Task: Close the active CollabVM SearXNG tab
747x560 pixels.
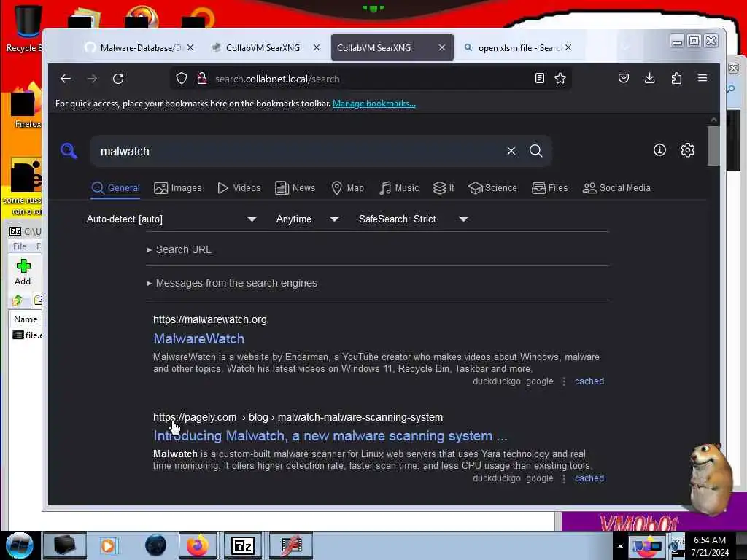Action: pyautogui.click(x=441, y=47)
